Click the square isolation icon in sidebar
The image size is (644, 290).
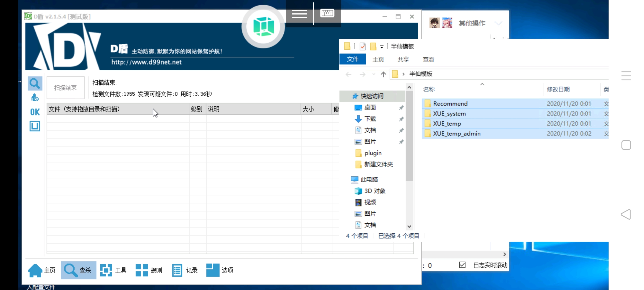coord(35,126)
